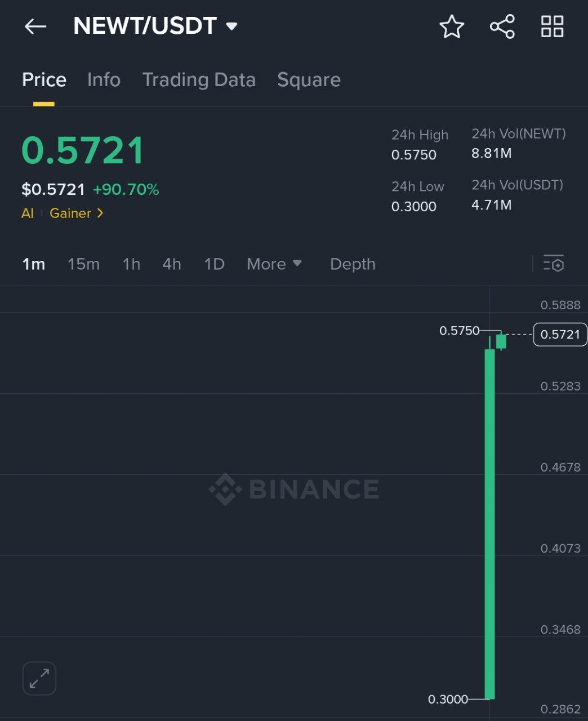588x721 pixels.
Task: Open the AI tag link
Action: (x=28, y=213)
